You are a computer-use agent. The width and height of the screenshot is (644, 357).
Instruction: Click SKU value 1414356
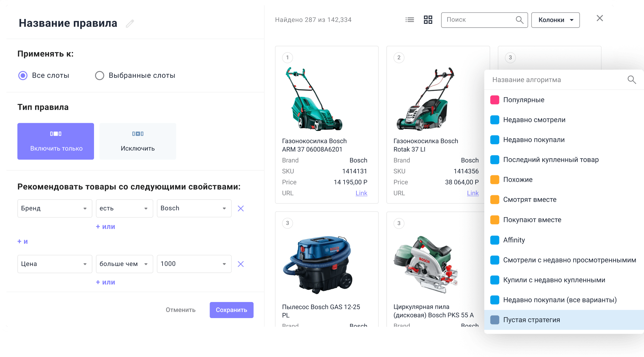pos(466,171)
